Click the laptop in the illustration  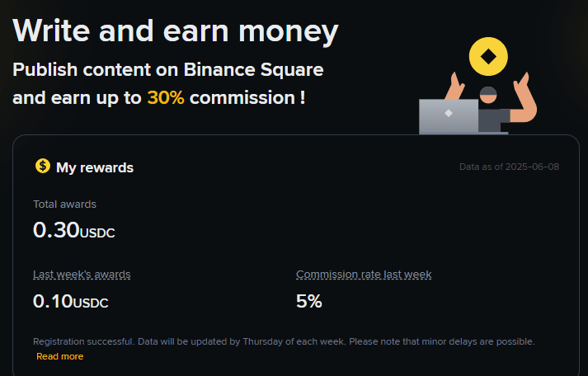(448, 116)
